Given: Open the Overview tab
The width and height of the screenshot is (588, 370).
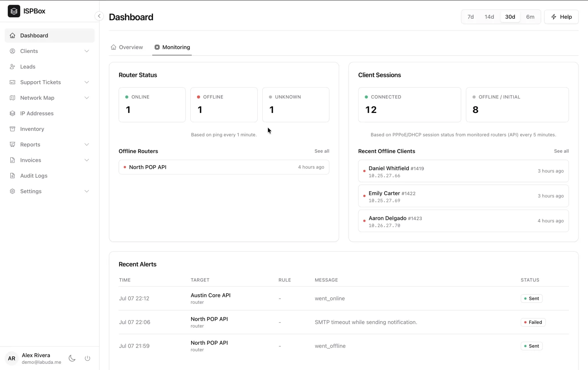Looking at the screenshot, I should pos(127,47).
